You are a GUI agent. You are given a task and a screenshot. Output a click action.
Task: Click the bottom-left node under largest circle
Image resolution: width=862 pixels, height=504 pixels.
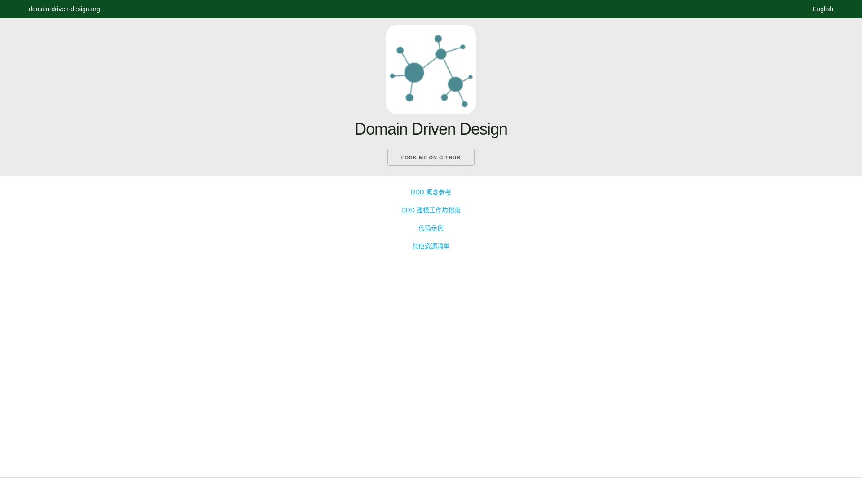click(x=409, y=97)
